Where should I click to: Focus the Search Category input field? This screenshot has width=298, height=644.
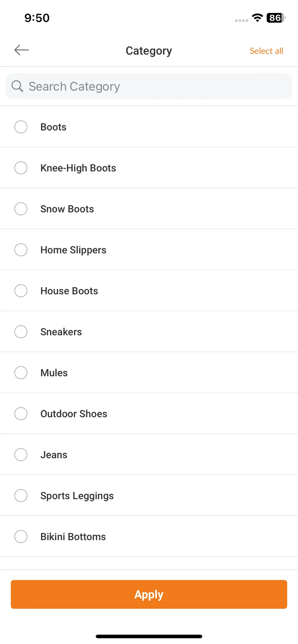click(x=149, y=86)
